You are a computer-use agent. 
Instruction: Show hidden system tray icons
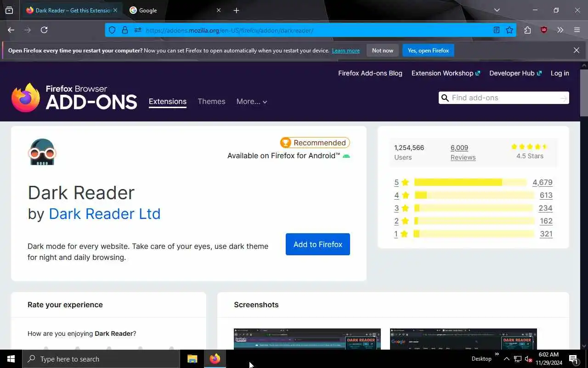(506, 359)
